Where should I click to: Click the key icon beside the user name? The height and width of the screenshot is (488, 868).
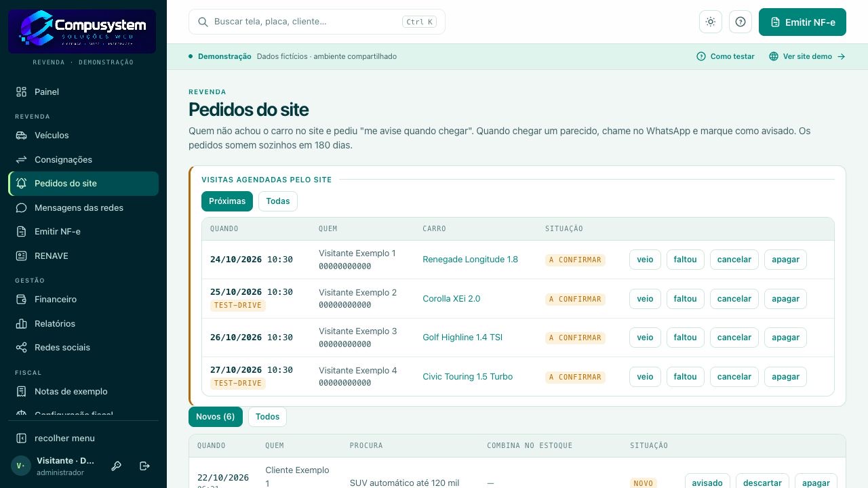tap(117, 466)
